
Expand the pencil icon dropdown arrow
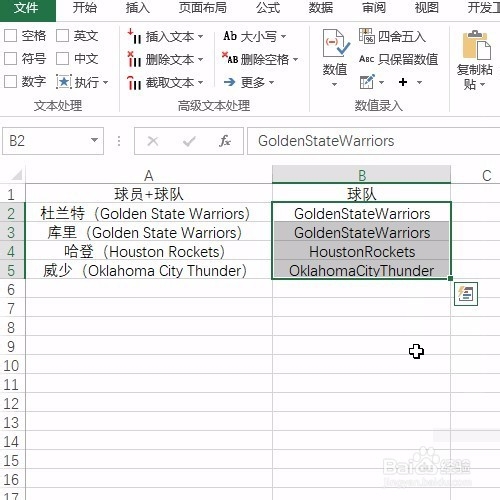pyautogui.click(x=381, y=82)
